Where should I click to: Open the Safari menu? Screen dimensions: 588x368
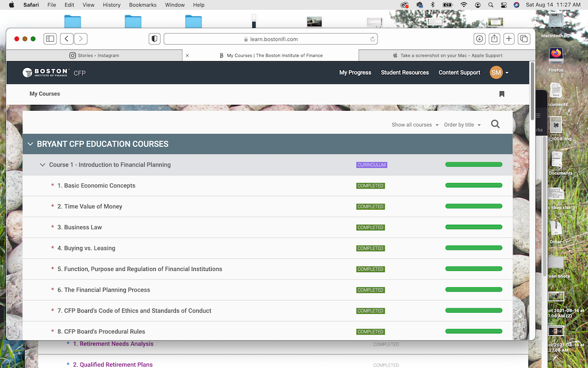point(31,5)
